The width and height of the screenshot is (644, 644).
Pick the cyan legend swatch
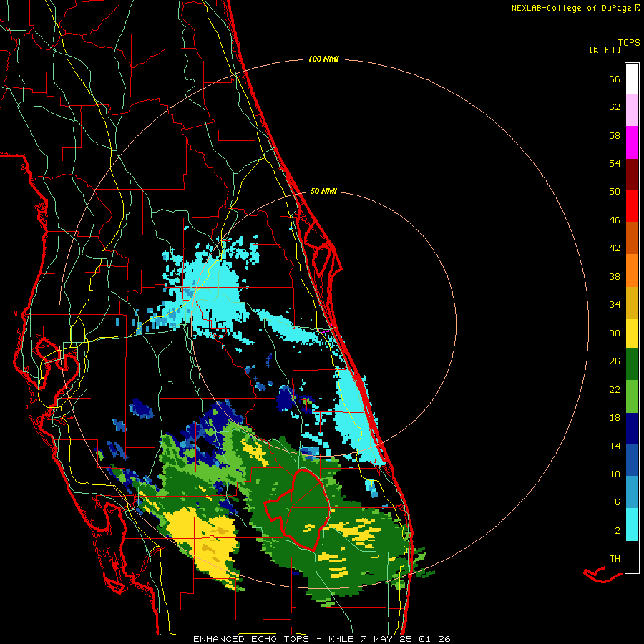pyautogui.click(x=632, y=525)
